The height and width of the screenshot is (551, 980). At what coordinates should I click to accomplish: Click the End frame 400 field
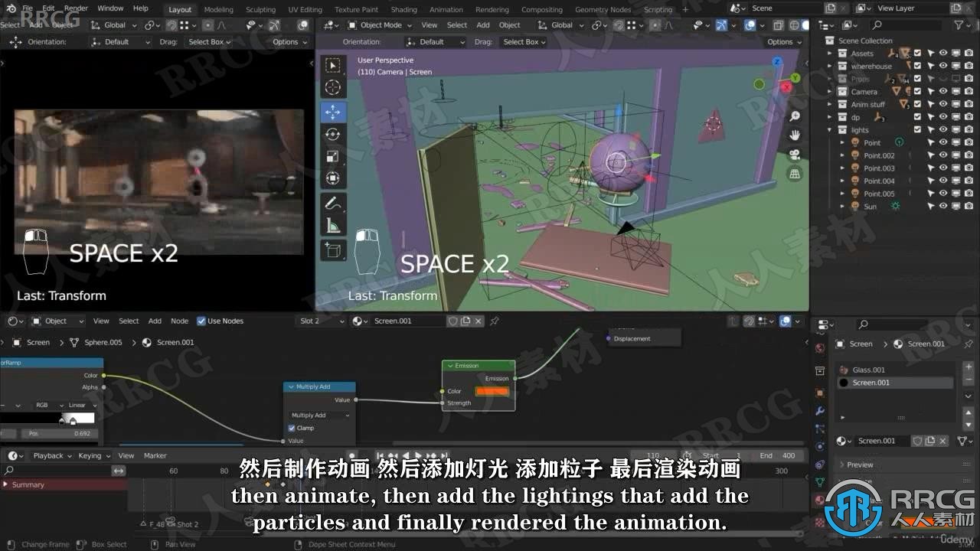point(778,455)
